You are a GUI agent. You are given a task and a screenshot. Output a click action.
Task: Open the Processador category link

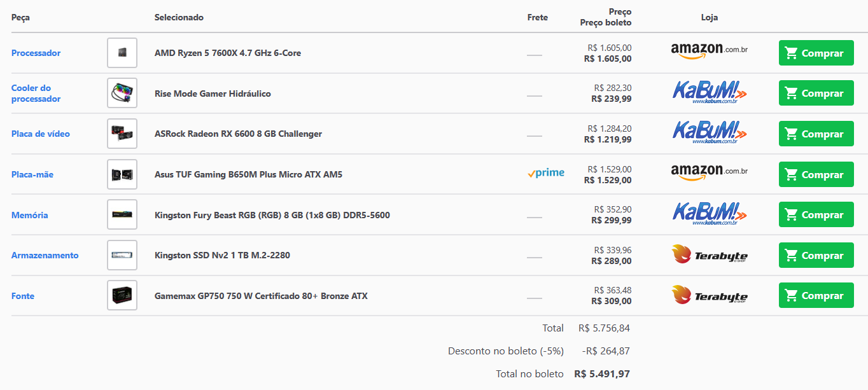click(36, 53)
